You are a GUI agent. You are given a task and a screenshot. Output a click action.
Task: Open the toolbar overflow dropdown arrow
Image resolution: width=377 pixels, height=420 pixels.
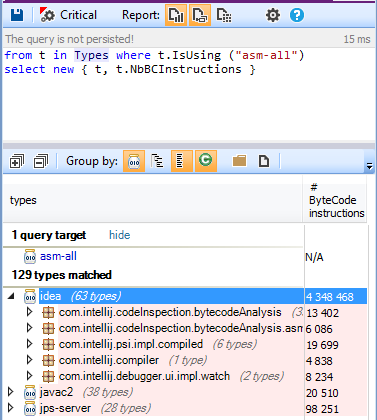369,166
